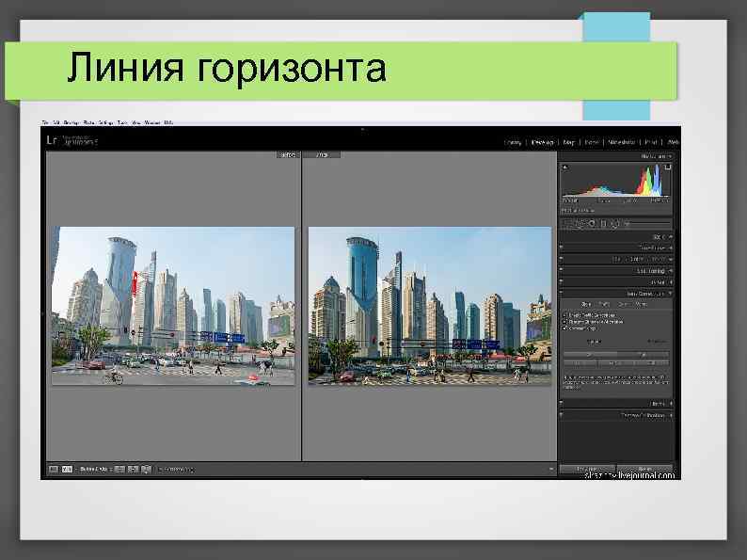Toggle top panel with the top arrow

[x=362, y=129]
